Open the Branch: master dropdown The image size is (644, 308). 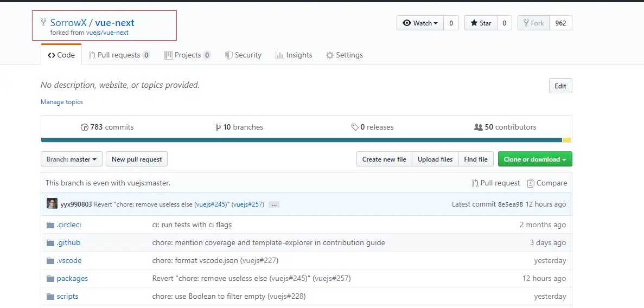(x=72, y=159)
